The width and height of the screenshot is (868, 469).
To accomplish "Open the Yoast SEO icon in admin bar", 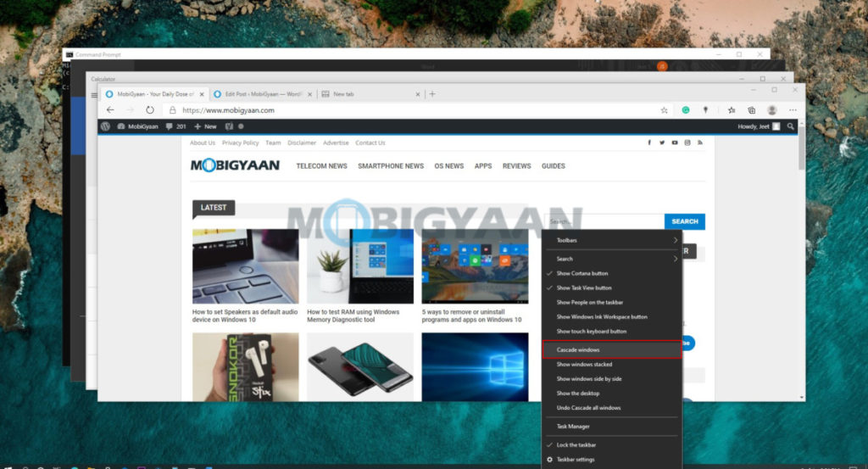I will (229, 126).
